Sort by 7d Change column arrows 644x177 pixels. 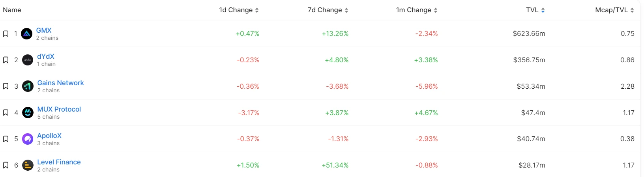pyautogui.click(x=346, y=10)
